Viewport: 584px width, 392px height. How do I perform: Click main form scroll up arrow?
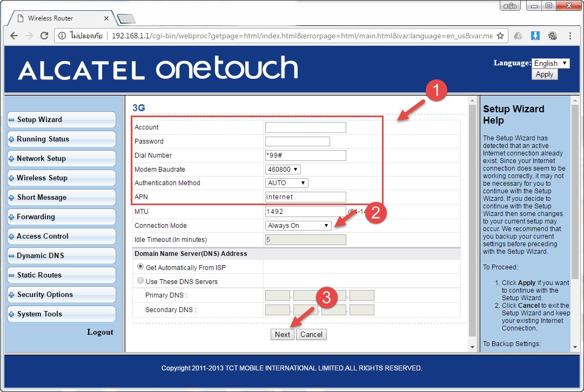pos(472,100)
